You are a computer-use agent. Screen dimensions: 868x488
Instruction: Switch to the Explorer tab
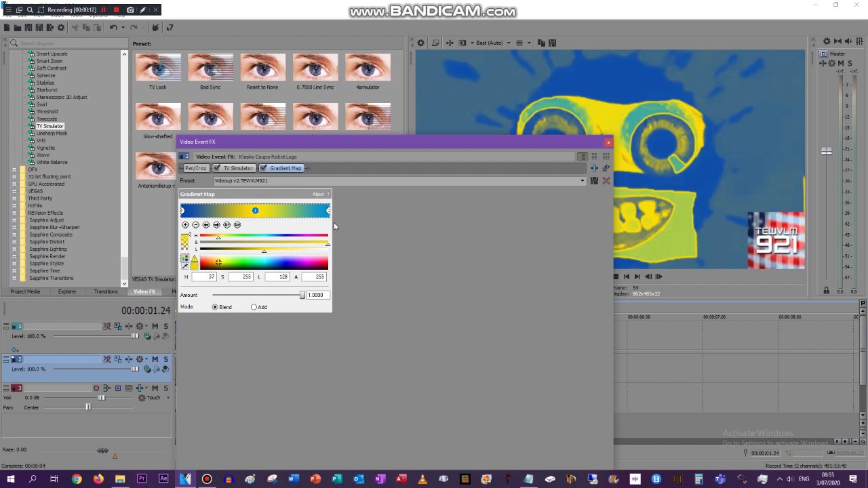tap(67, 291)
